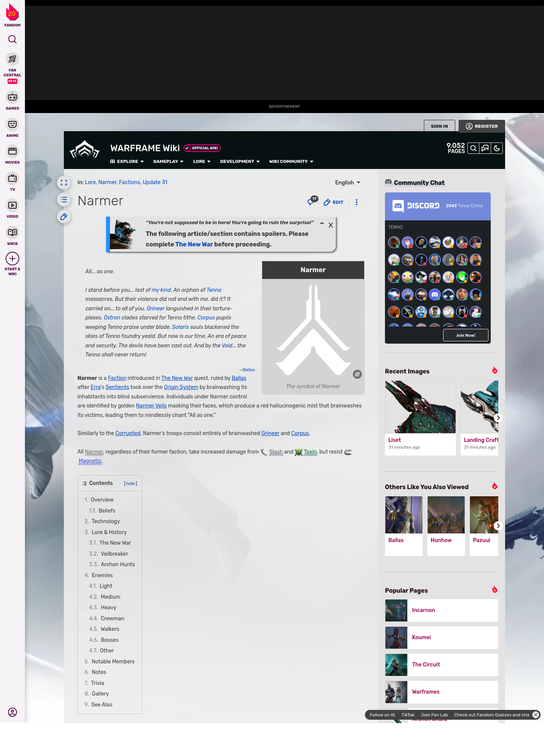Open the wiki Discuss icon
Image resolution: width=544 pixels, height=756 pixels.
coord(485,148)
